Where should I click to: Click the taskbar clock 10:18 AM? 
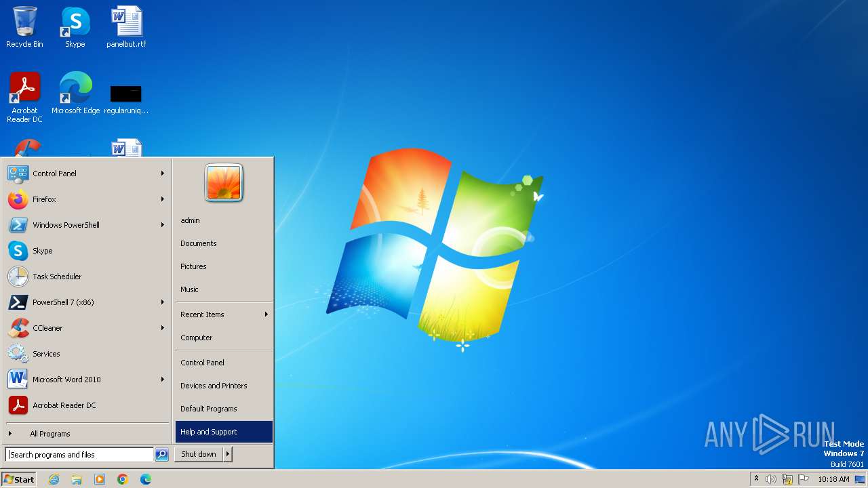[833, 479]
